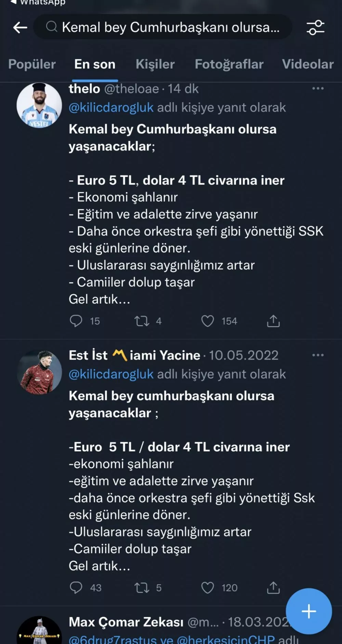Open the Fotoğraflar tab
342x644 pixels.
(229, 64)
